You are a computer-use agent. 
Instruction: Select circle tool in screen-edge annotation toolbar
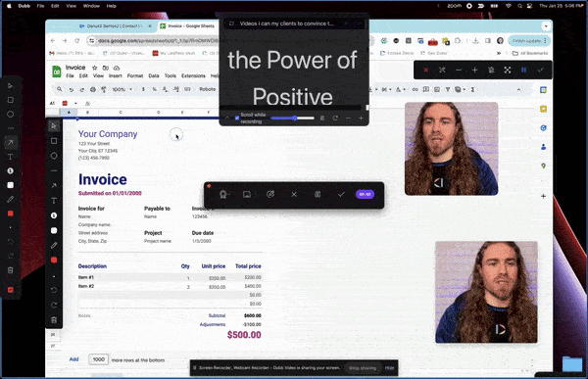click(11, 114)
